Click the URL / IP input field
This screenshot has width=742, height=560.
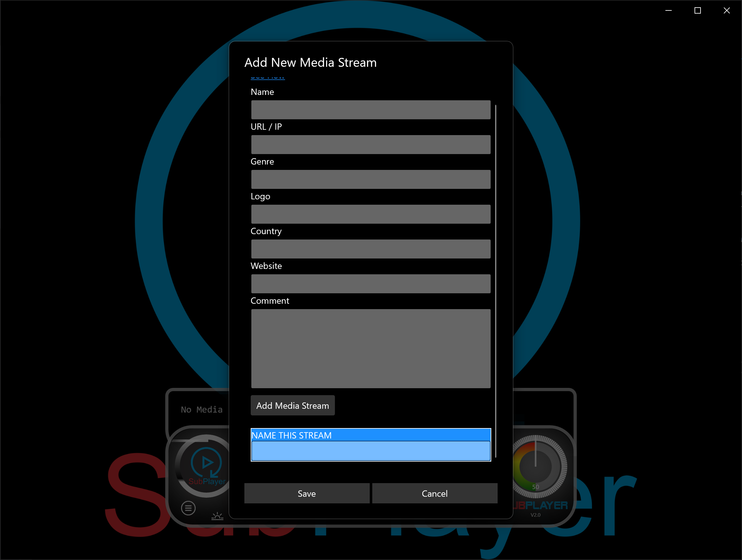pos(371,144)
